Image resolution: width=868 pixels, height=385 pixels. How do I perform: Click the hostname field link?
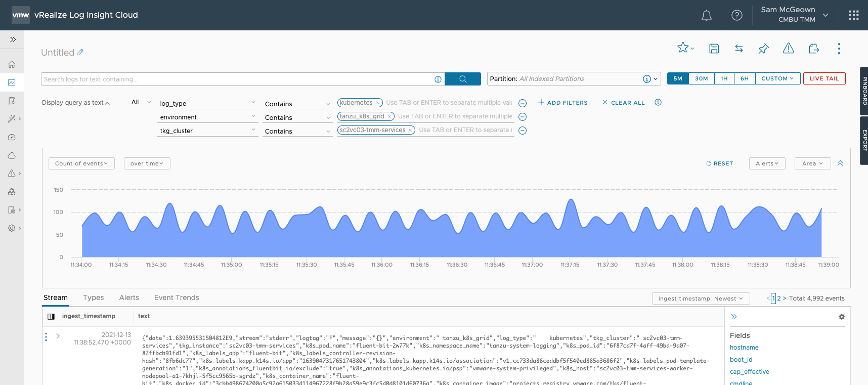(744, 348)
